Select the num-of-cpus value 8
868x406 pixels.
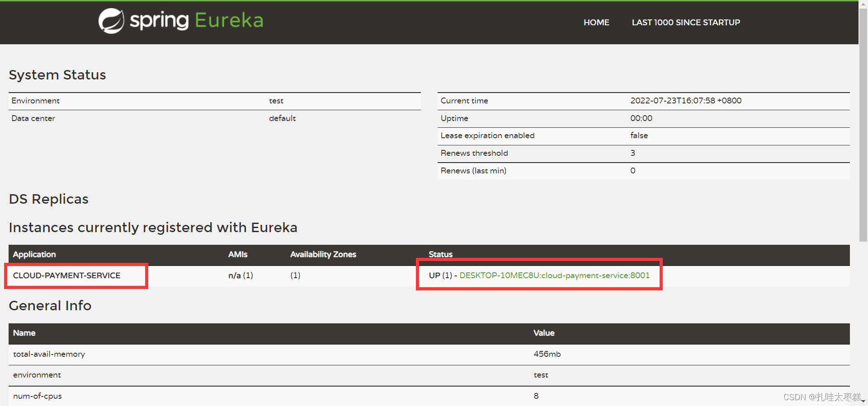point(536,396)
